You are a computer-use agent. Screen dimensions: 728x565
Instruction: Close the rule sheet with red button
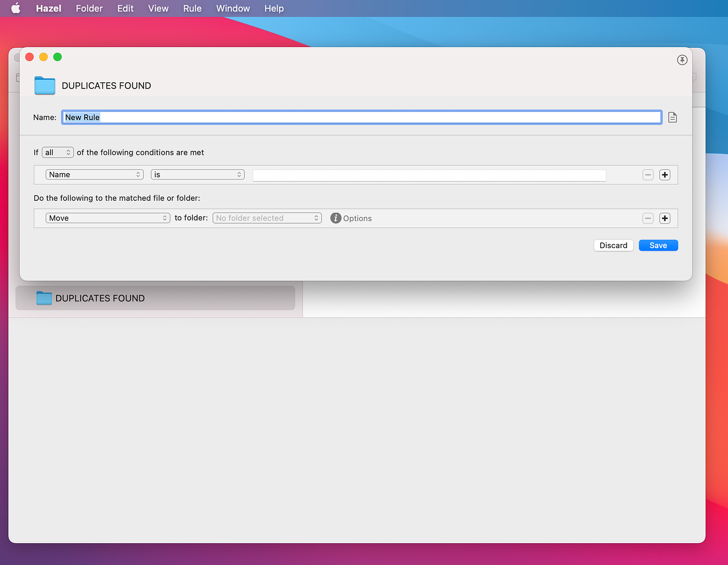30,57
